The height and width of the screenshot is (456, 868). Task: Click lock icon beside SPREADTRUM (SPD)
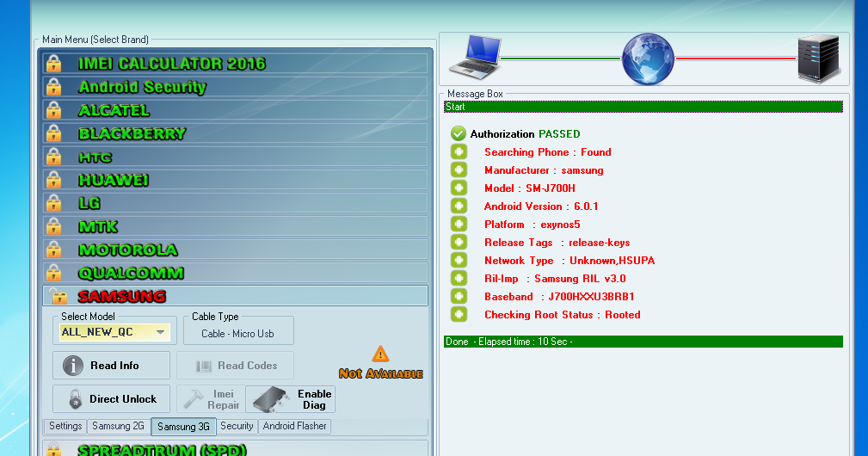click(53, 449)
